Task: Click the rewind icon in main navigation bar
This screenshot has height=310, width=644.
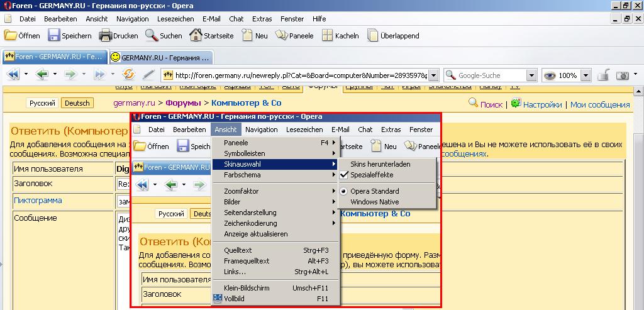Action: pyautogui.click(x=14, y=75)
